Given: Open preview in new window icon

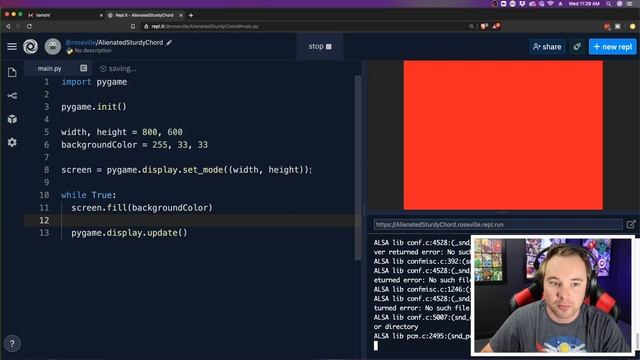Looking at the screenshot, I should (x=631, y=224).
